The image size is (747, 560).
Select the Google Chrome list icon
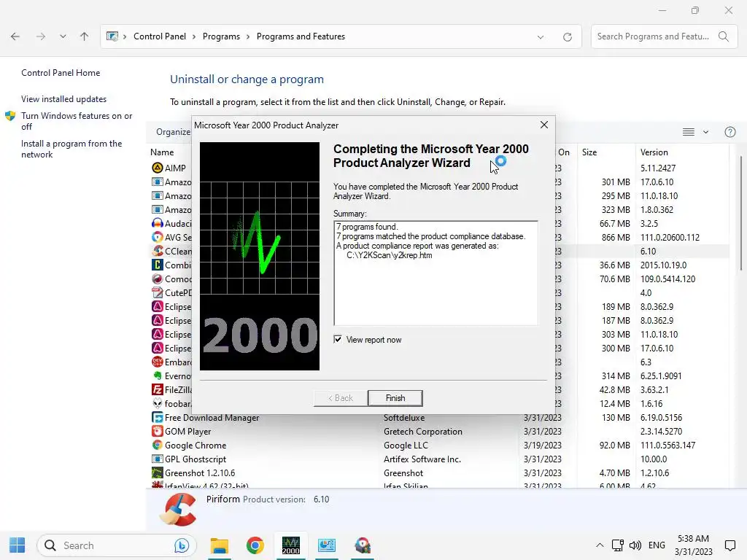[158, 446]
